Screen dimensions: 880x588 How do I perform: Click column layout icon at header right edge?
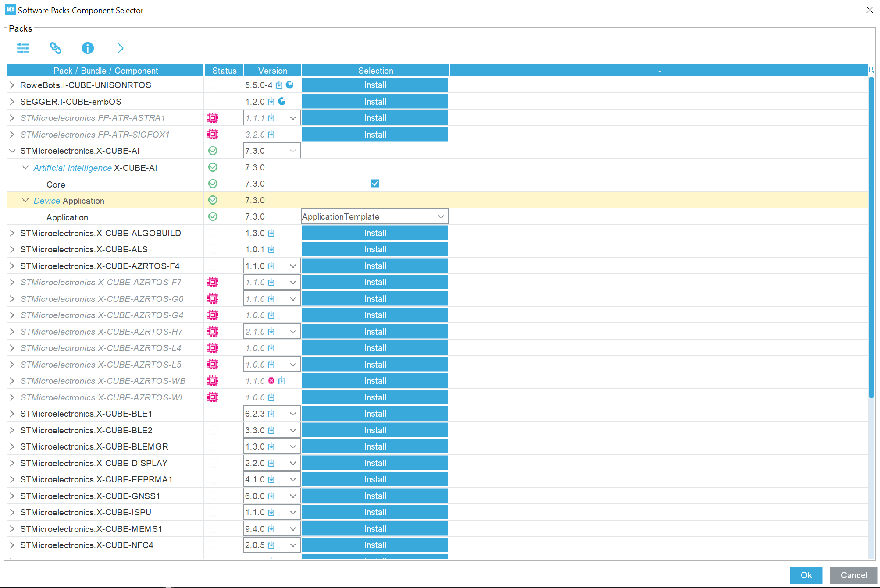pos(872,70)
